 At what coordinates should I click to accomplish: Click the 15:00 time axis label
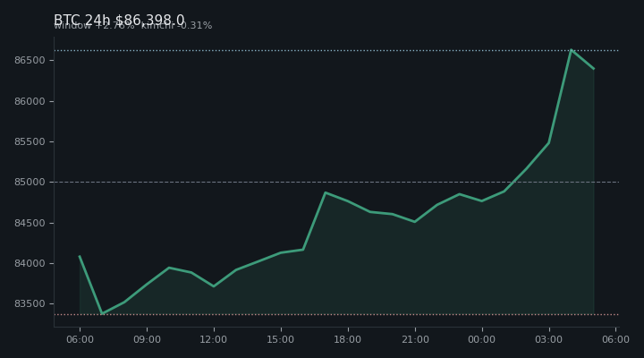tap(281, 339)
